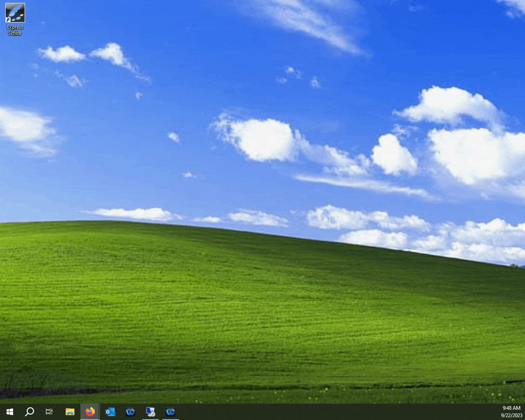Switch to the Firefox browser window
This screenshot has height=420, width=525.
pyautogui.click(x=90, y=411)
